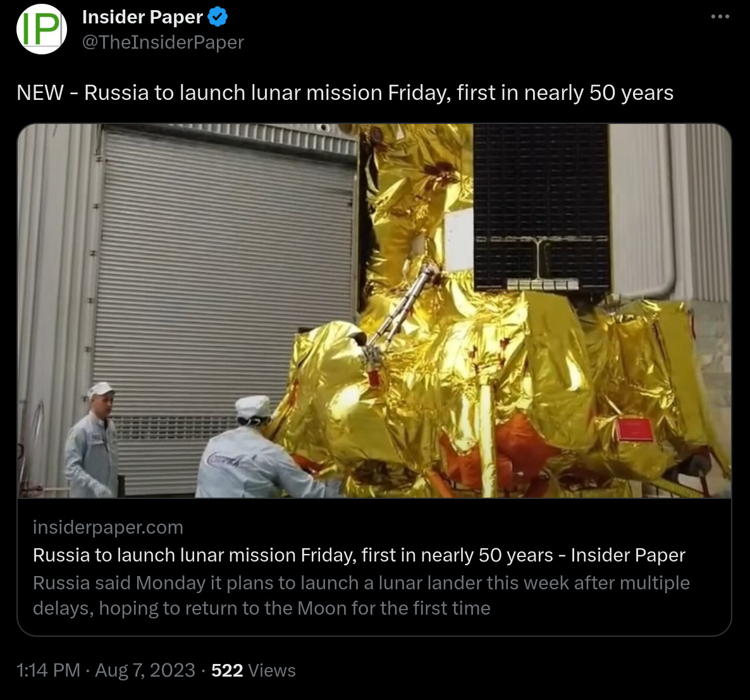The image size is (750, 700).
Task: Click the black solar panel in the photo
Action: [x=541, y=207]
